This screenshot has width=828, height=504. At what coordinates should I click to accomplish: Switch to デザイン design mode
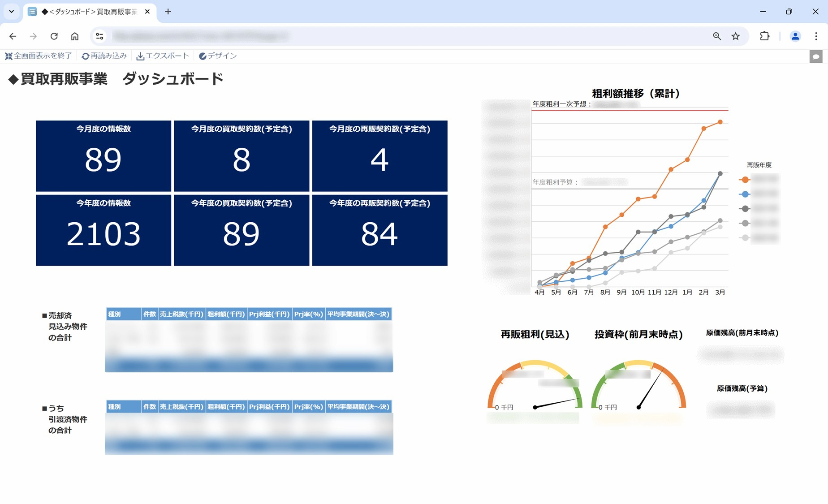218,56
